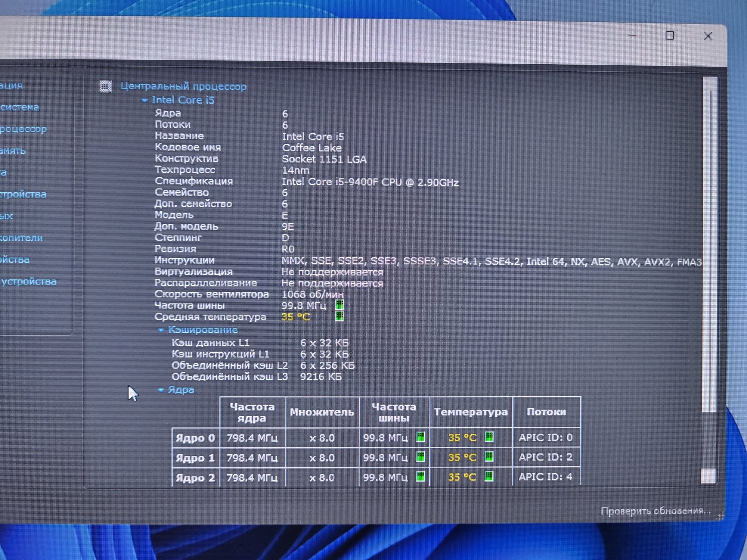The image size is (747, 560).
Task: Collapse the Ядра section
Action: (x=161, y=390)
